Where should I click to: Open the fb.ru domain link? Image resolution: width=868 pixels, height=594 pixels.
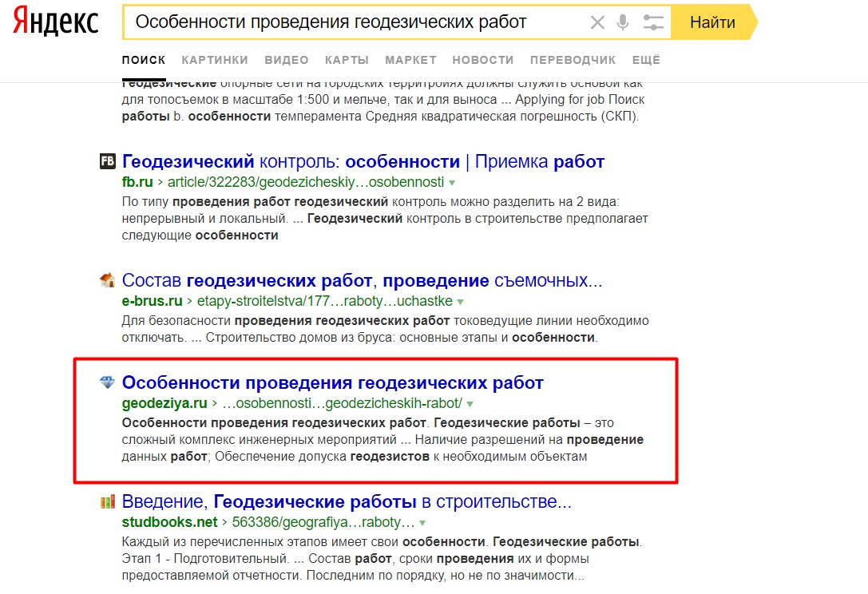pyautogui.click(x=137, y=182)
